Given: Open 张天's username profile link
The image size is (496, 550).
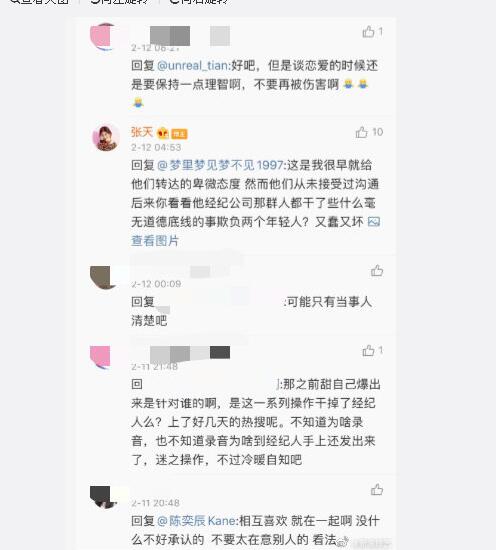Looking at the screenshot, I should click(142, 132).
